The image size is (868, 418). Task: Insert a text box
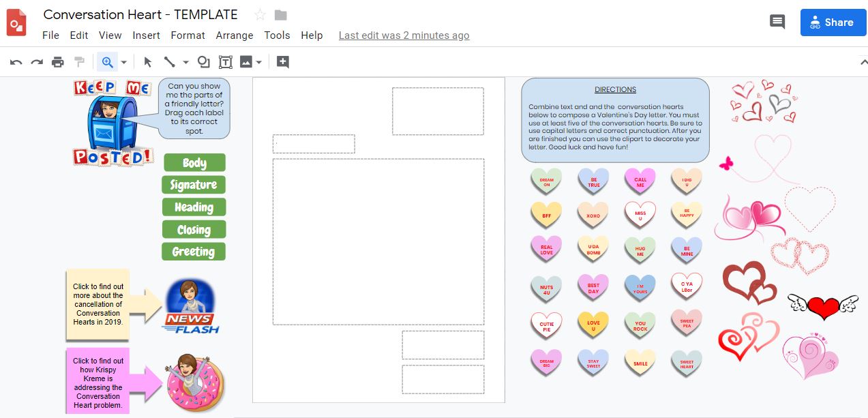(224, 61)
